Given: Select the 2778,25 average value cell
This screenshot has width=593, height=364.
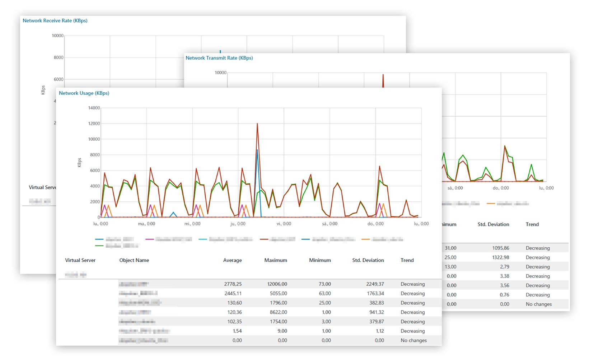Looking at the screenshot, I should click(x=233, y=284).
